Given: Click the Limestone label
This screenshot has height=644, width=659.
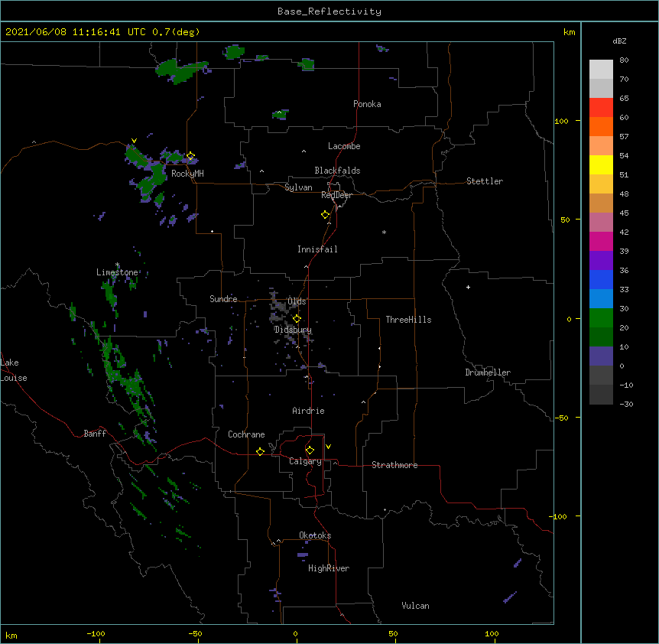Looking at the screenshot, I should (117, 272).
